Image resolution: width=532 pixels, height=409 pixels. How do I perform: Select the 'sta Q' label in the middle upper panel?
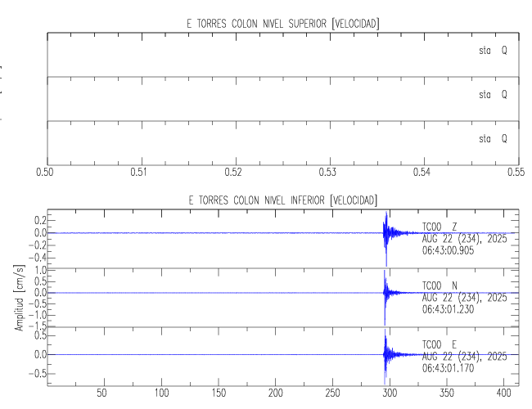click(493, 95)
